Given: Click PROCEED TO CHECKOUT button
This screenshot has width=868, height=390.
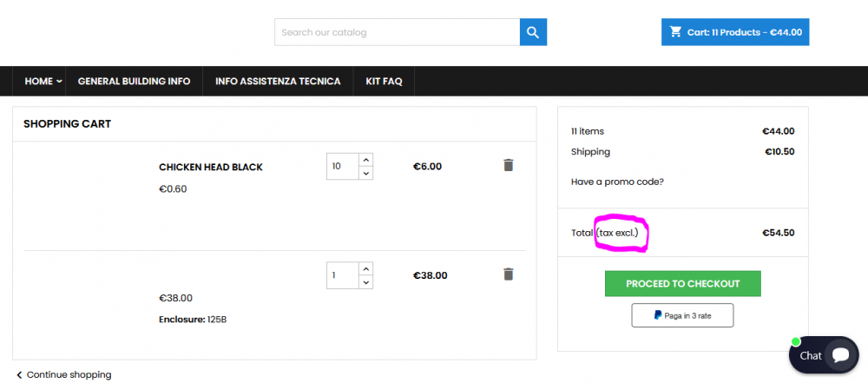Looking at the screenshot, I should pyautogui.click(x=682, y=284).
